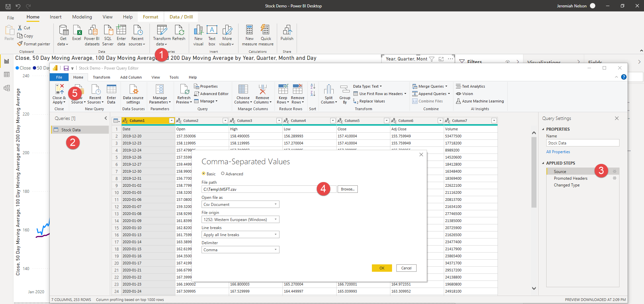Expand the File origin dropdown

coord(240,219)
